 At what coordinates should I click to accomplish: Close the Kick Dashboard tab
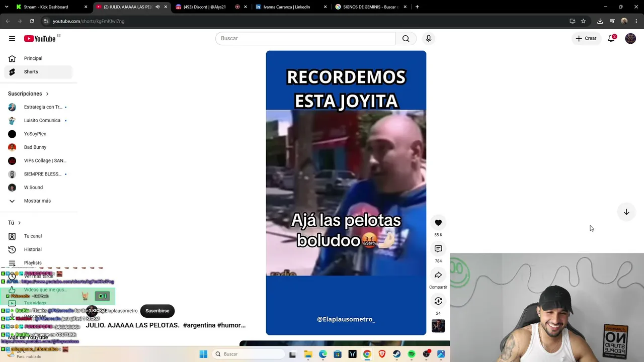click(x=86, y=7)
